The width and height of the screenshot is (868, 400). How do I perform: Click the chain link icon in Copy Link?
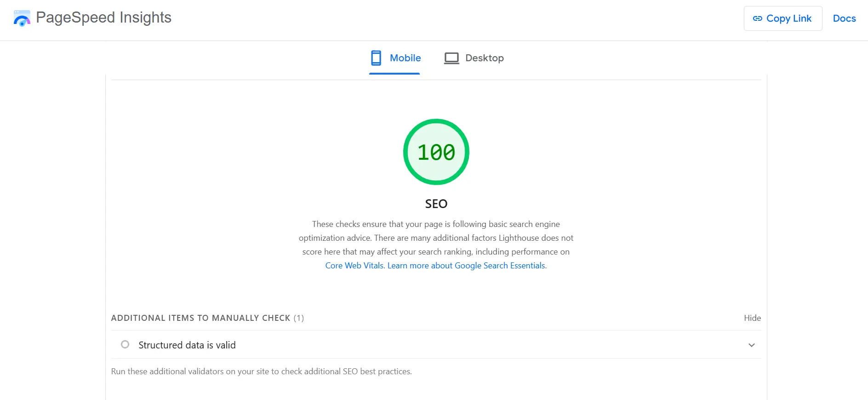click(757, 19)
